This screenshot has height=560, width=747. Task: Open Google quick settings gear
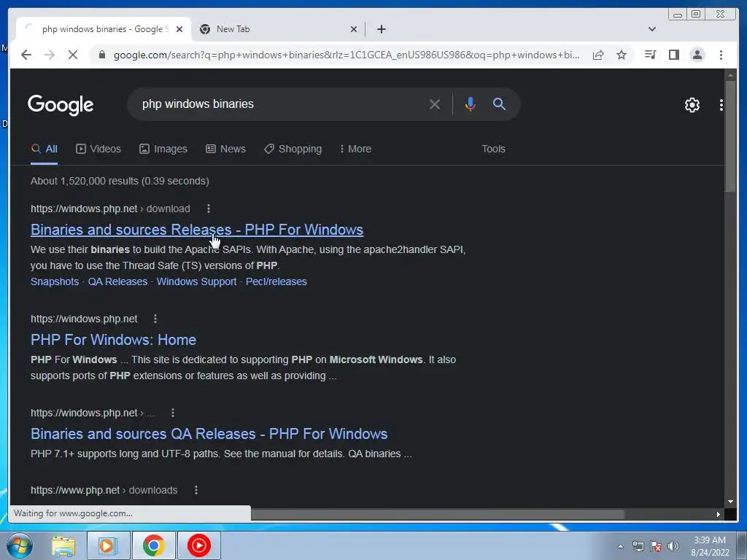click(x=692, y=105)
